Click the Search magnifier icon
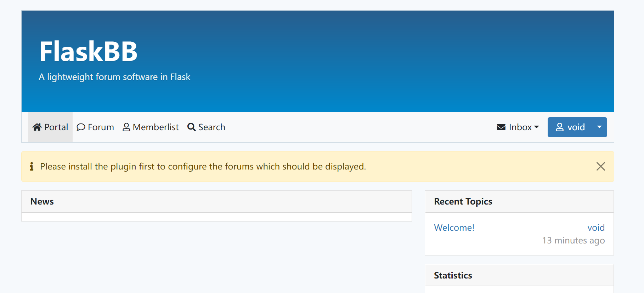Screen dimensions: 644x293 191,127
